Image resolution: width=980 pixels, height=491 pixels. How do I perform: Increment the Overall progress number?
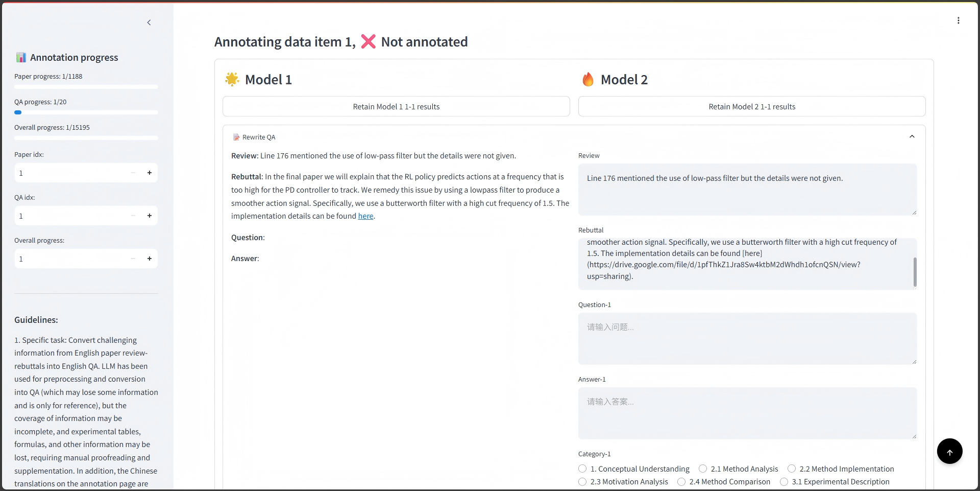click(150, 259)
